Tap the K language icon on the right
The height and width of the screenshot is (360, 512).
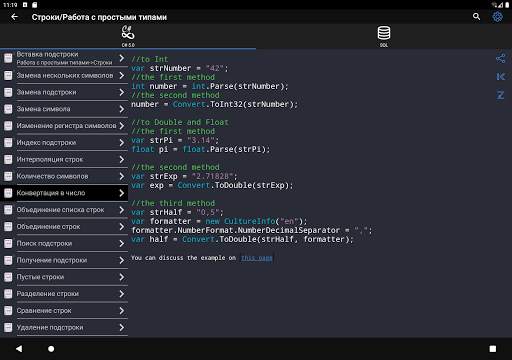click(500, 77)
